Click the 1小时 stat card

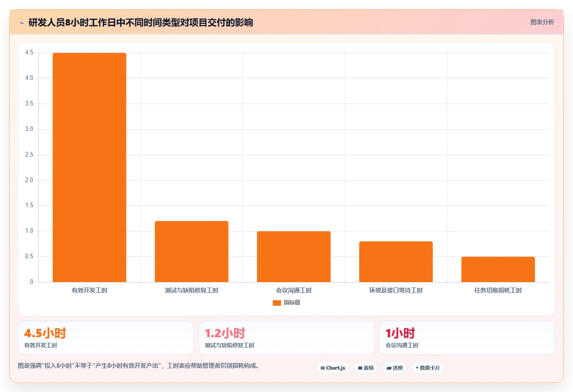[467, 338]
